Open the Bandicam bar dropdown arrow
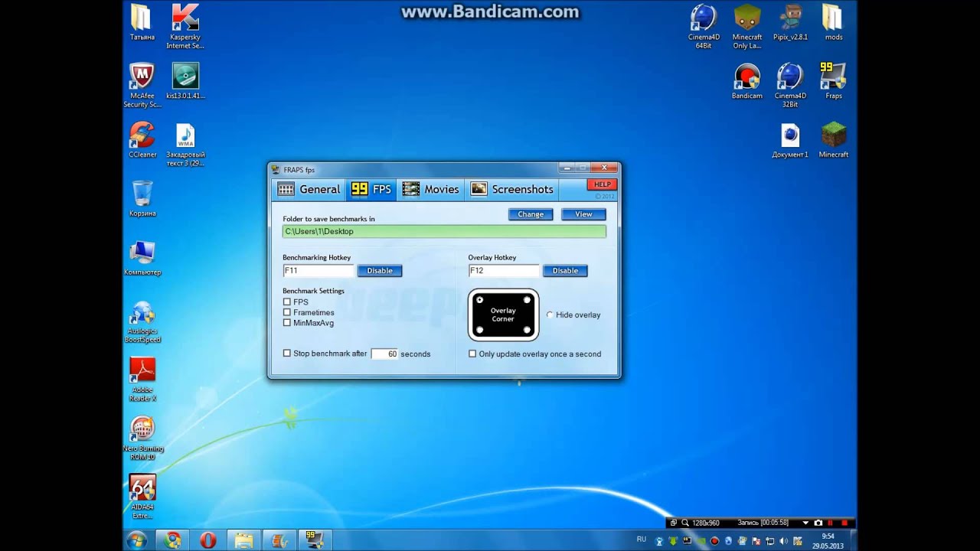This screenshot has width=980, height=551. [x=805, y=523]
